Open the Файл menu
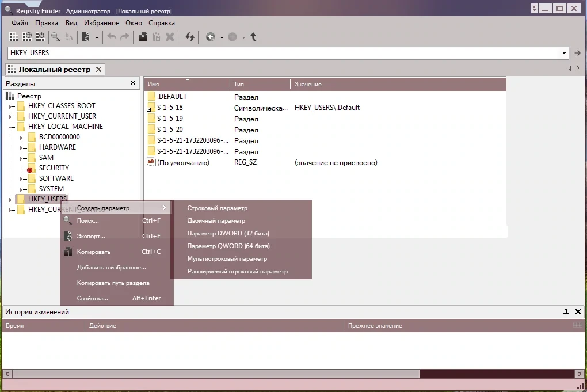The width and height of the screenshot is (587, 392). point(20,23)
